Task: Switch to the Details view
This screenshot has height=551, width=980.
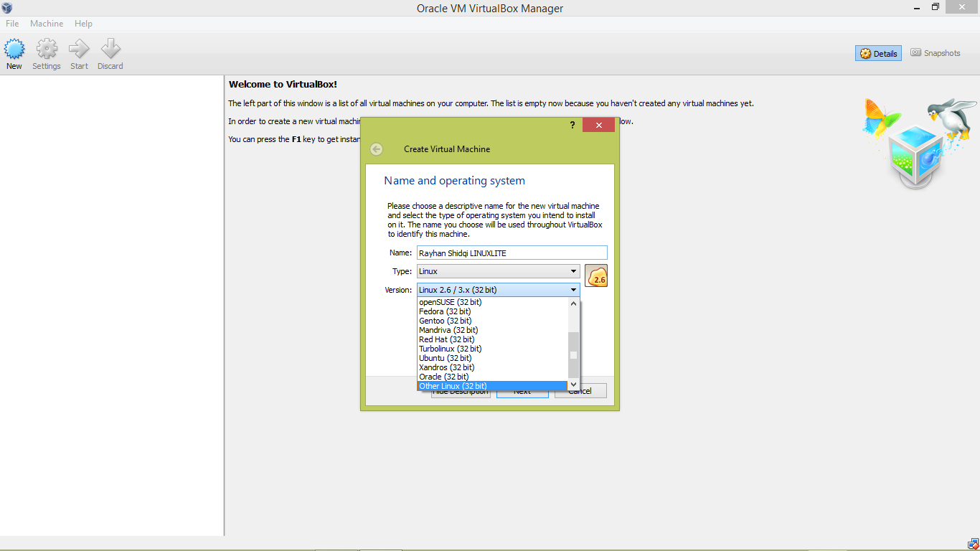Action: click(x=879, y=53)
